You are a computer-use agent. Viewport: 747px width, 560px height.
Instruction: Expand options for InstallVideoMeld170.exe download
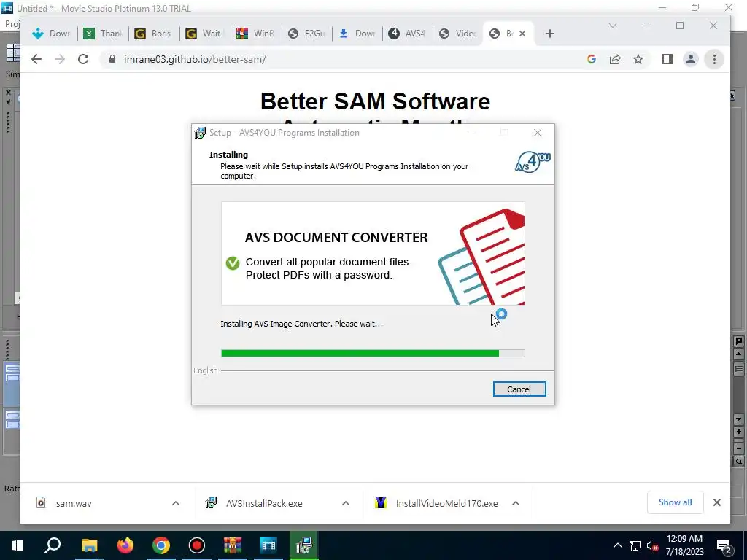tap(516, 503)
